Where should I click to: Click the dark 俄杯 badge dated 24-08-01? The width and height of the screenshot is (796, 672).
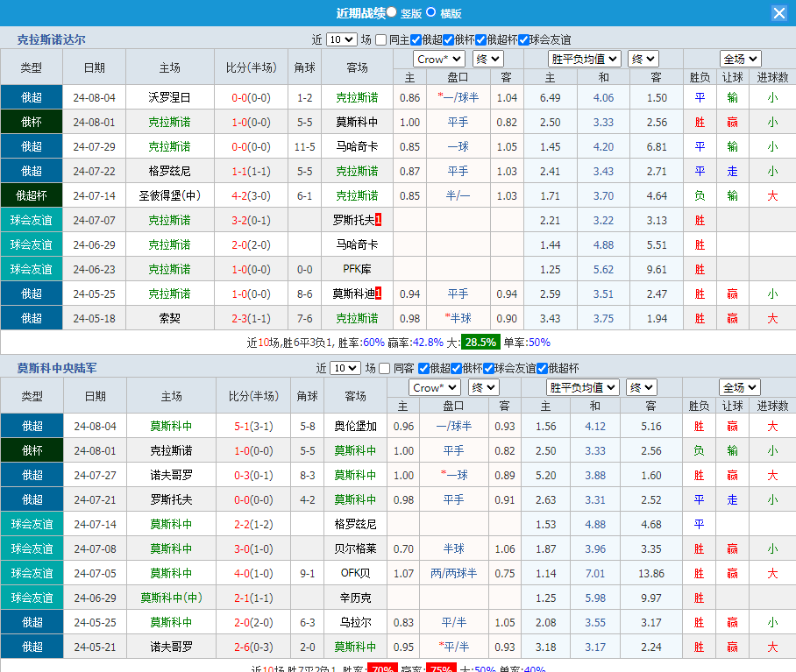(31, 122)
